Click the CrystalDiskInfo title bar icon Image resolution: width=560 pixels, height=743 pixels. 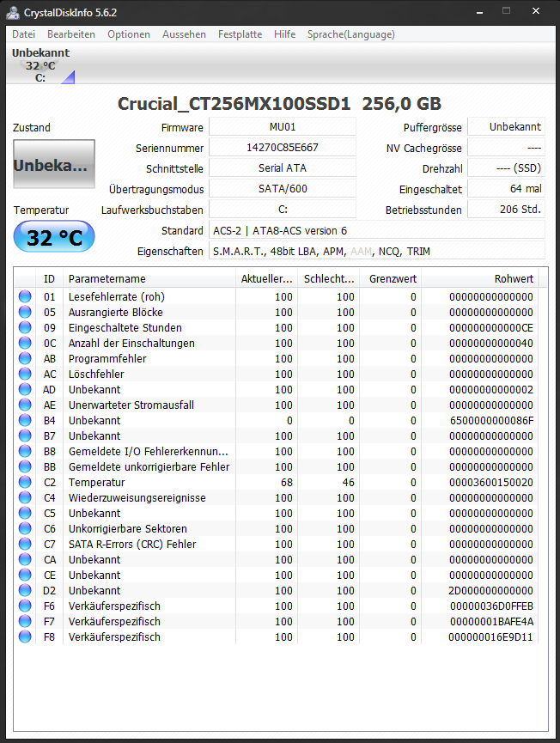pos(13,12)
